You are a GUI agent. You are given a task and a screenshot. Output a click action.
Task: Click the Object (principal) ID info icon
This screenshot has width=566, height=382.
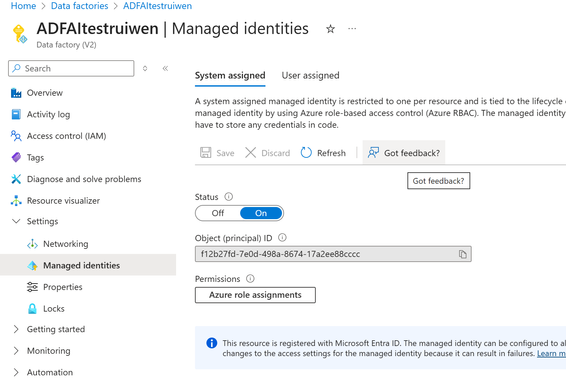coord(282,238)
